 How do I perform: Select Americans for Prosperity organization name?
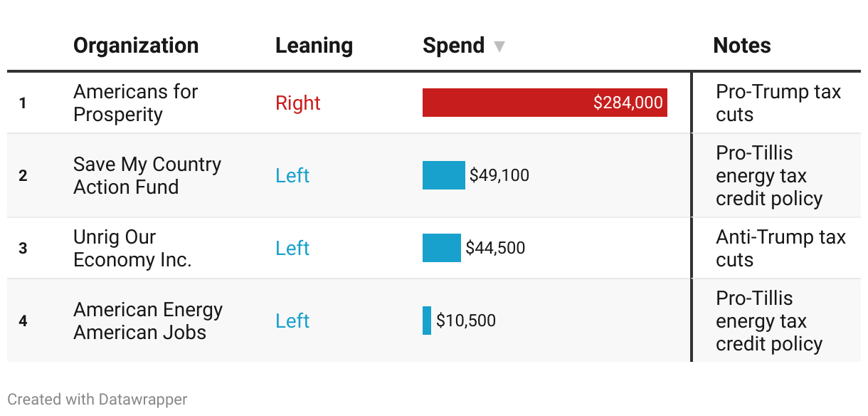[x=135, y=103]
